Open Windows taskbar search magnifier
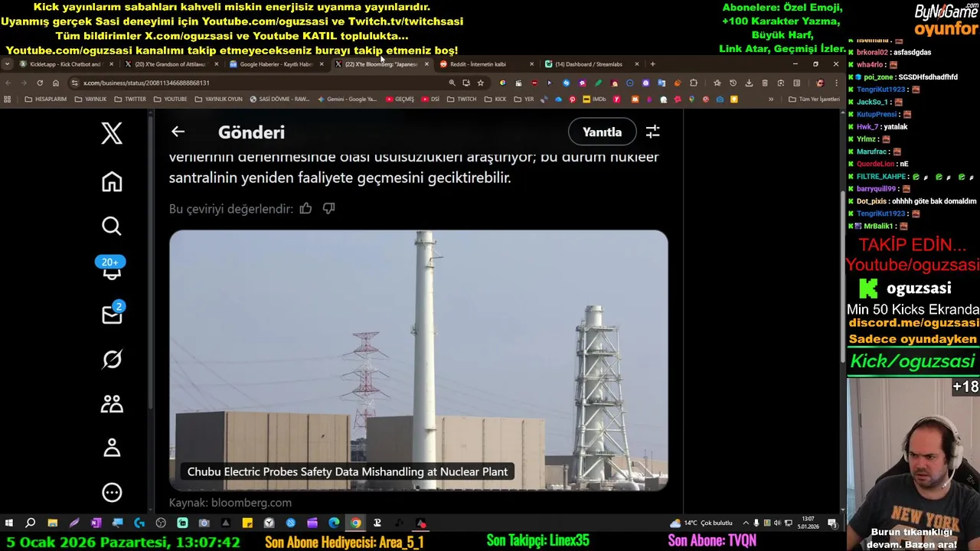Image resolution: width=980 pixels, height=551 pixels. (x=31, y=523)
